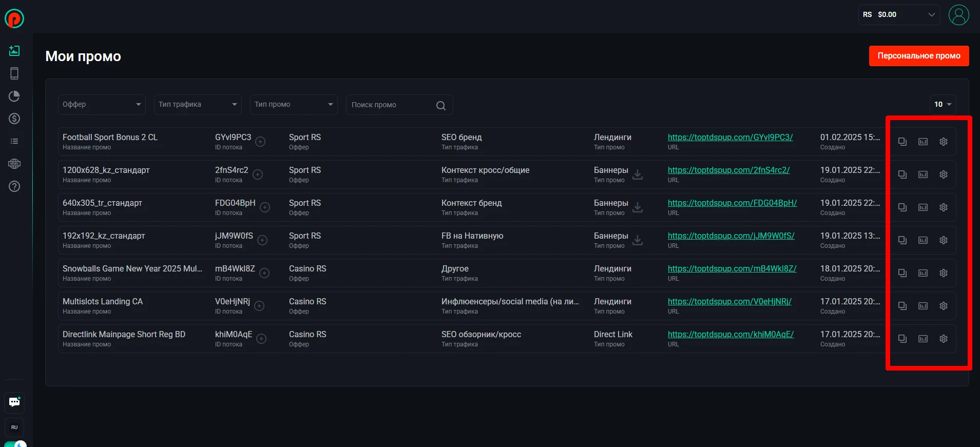Open settings gear for Football Sport Bonus 2 CL

(x=944, y=142)
